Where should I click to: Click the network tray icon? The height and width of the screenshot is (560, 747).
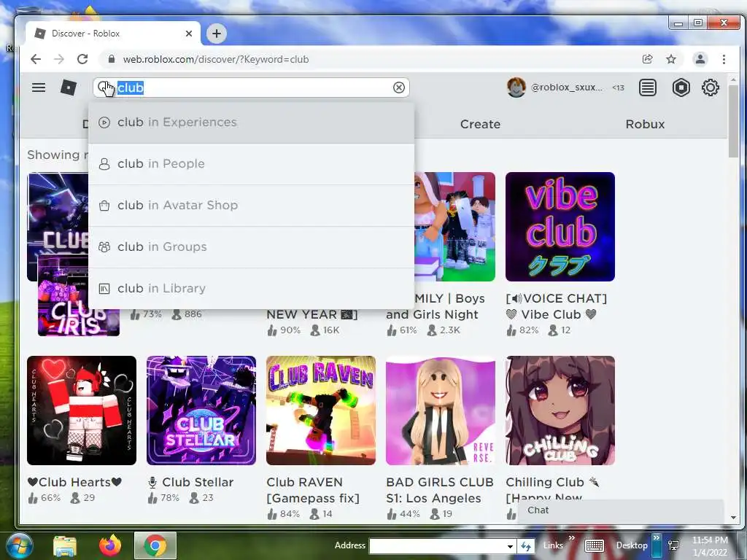click(673, 545)
